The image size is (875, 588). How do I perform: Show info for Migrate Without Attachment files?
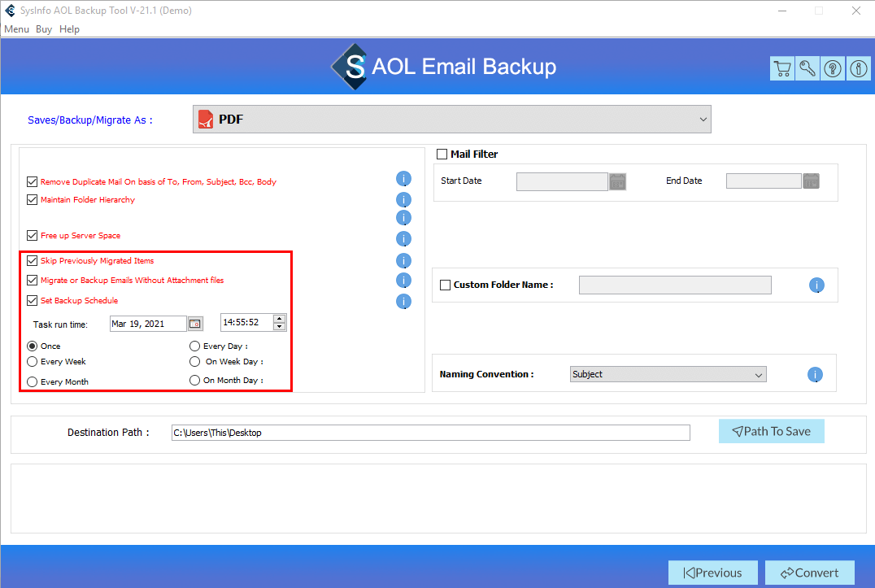coord(403,280)
